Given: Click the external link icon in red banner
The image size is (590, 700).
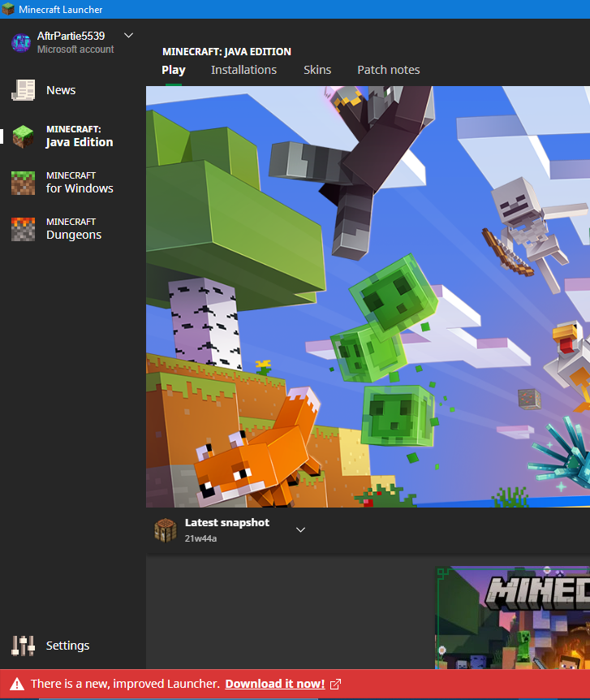Looking at the screenshot, I should (336, 685).
